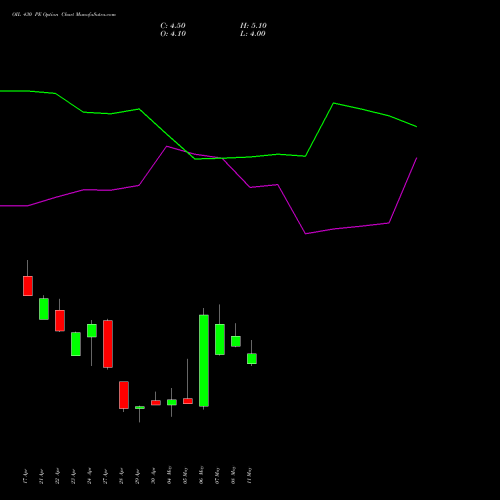
Task: Click the red candle for 28 Apr
Action: (x=124, y=395)
